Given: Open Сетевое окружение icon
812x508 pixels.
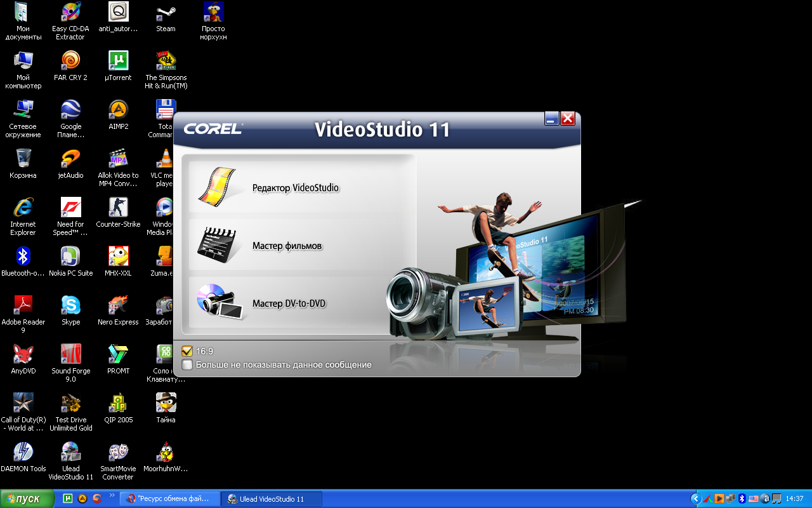Looking at the screenshot, I should pyautogui.click(x=23, y=119).
